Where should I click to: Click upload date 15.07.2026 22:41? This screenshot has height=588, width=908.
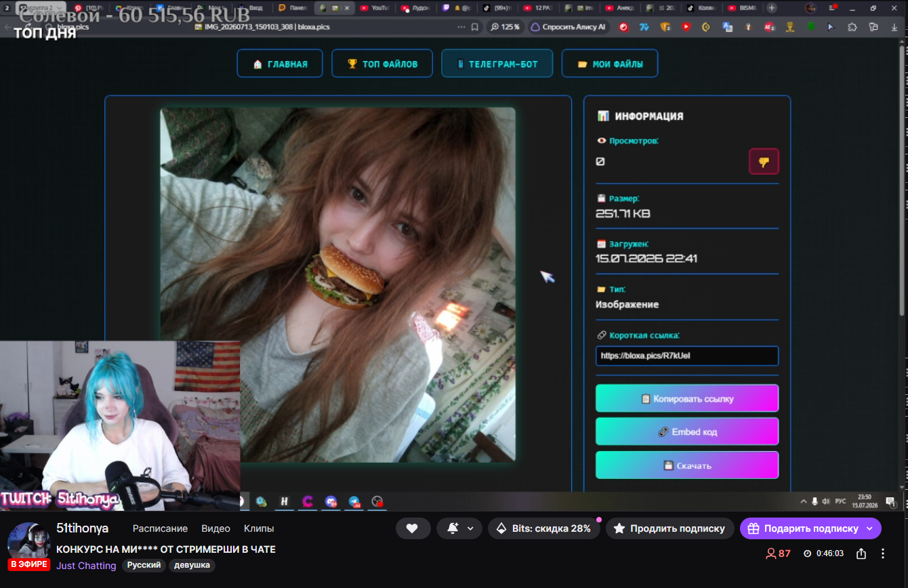click(x=646, y=259)
